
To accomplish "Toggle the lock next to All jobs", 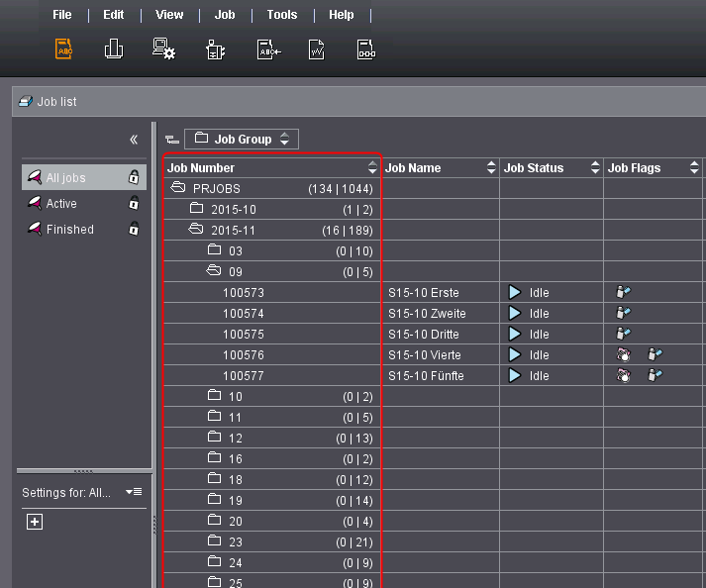I will [x=134, y=178].
